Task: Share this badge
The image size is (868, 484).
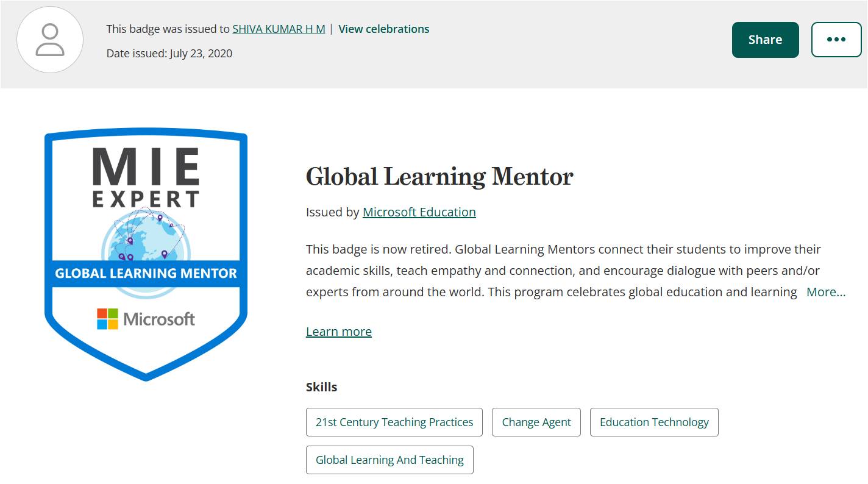Action: click(x=765, y=40)
